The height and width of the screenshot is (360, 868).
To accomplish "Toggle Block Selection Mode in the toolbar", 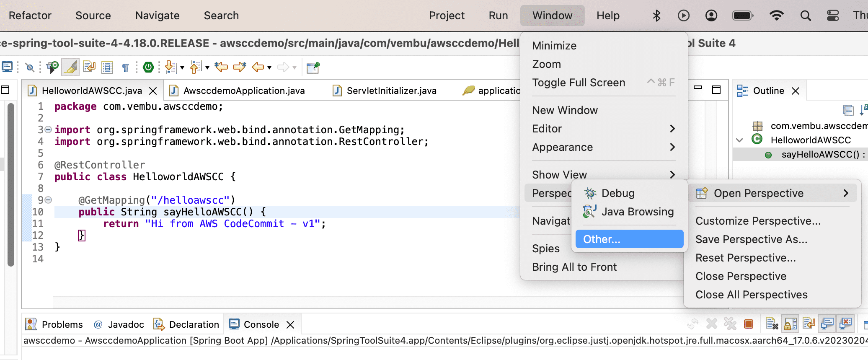I will tap(107, 67).
